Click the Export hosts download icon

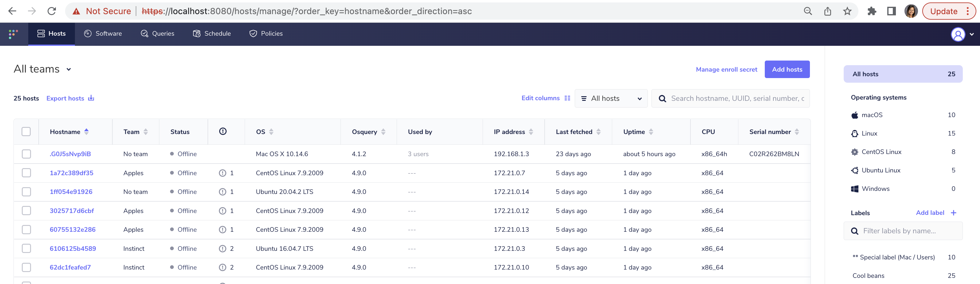point(91,98)
